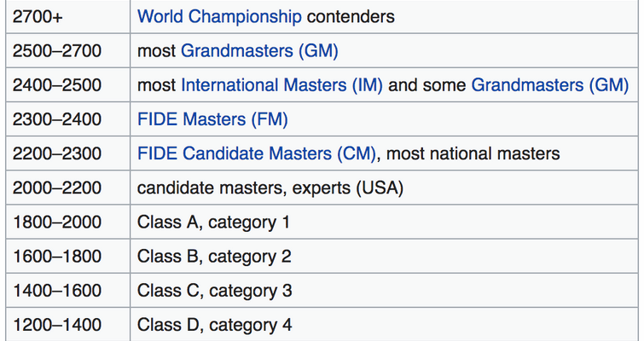Click the 2200–2300 rating range cell
644x341 pixels.
point(57,153)
